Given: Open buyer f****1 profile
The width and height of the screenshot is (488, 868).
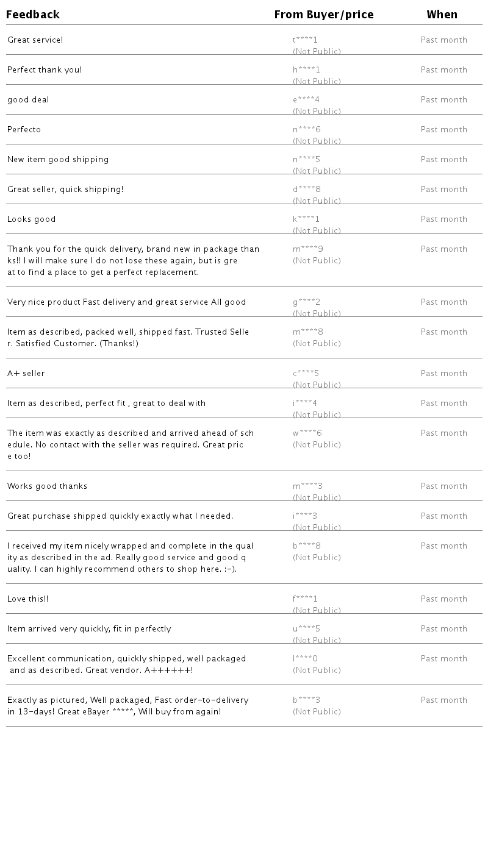Looking at the screenshot, I should point(305,599).
